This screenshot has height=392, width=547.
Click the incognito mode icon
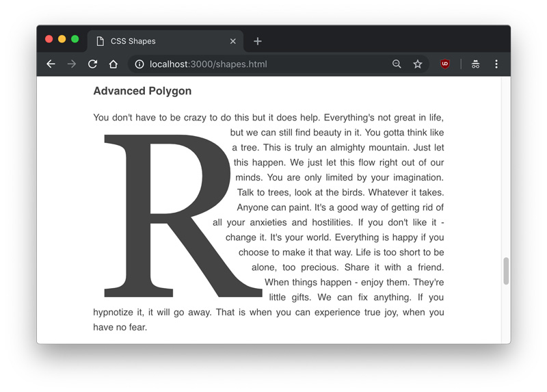pyautogui.click(x=475, y=64)
